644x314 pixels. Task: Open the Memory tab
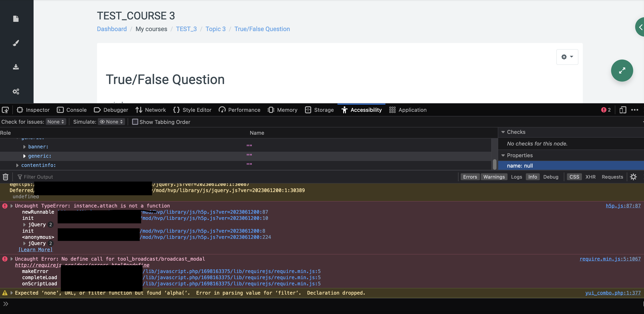click(282, 110)
